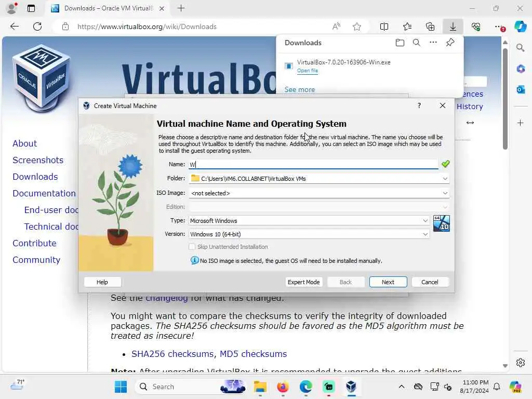Open SHA256 checksums link
Image resolution: width=532 pixels, height=399 pixels.
pos(172,354)
